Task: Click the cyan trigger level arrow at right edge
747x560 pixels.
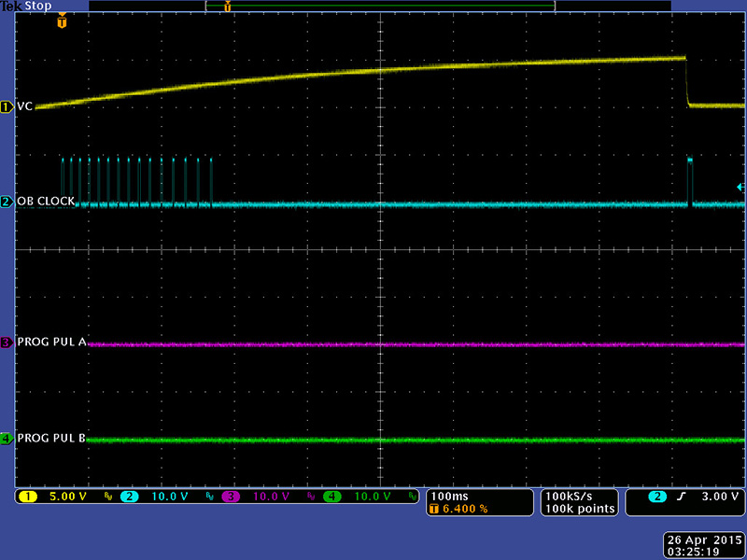Action: pos(740,188)
